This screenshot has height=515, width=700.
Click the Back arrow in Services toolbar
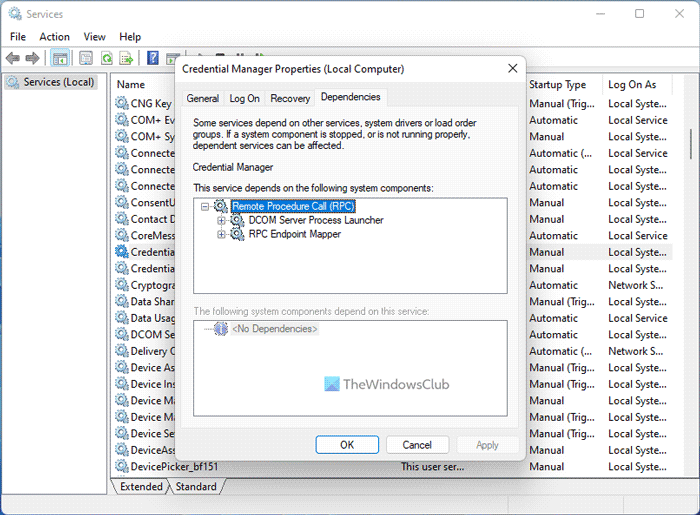point(12,58)
